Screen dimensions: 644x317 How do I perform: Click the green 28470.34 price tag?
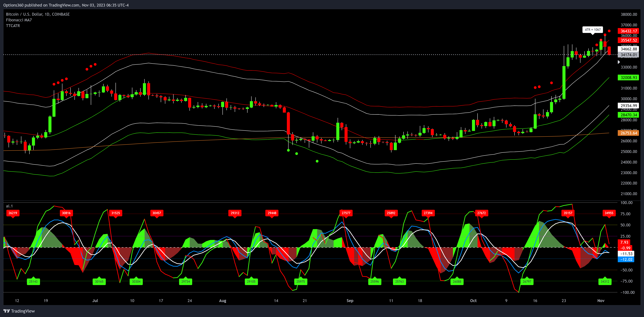[x=629, y=115]
